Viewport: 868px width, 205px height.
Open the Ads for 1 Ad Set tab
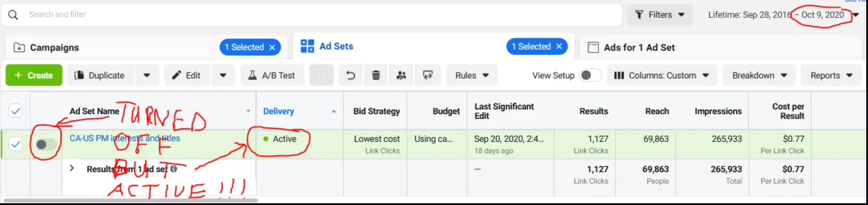[639, 48]
